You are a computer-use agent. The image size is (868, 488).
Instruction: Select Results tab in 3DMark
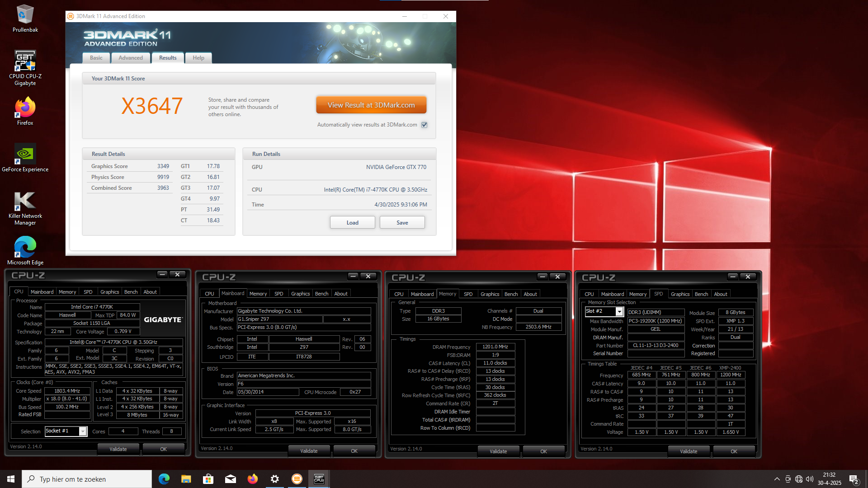(168, 58)
